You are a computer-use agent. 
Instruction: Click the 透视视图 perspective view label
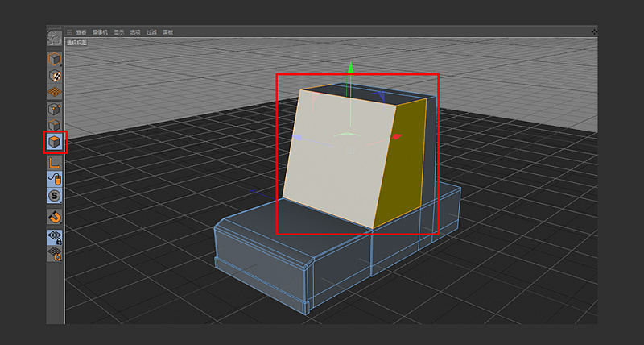[x=76, y=43]
